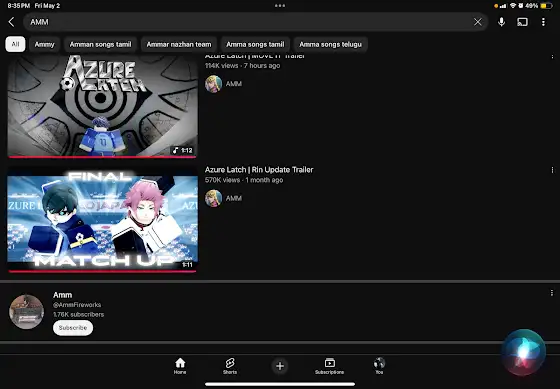Open the Azure Latch MOVE IT thumbnail
This screenshot has width=560, height=389.
point(102,106)
